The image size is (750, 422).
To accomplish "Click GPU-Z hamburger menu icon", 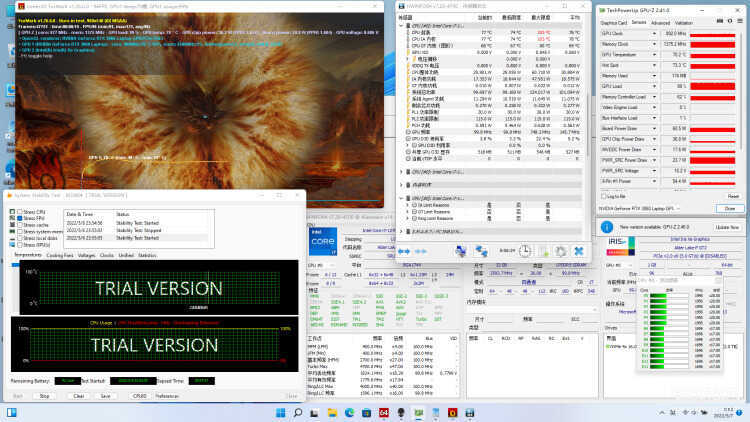I will [x=740, y=21].
